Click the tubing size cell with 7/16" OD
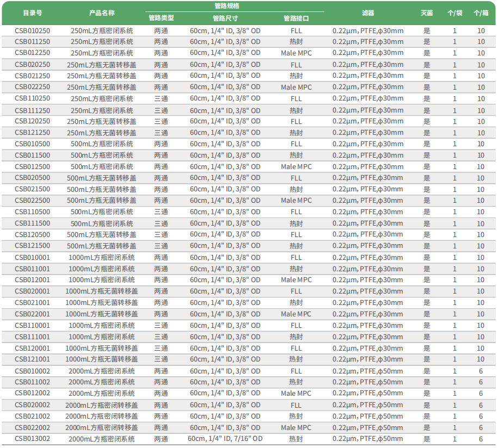The width and height of the screenshot is (498, 448). (225, 439)
